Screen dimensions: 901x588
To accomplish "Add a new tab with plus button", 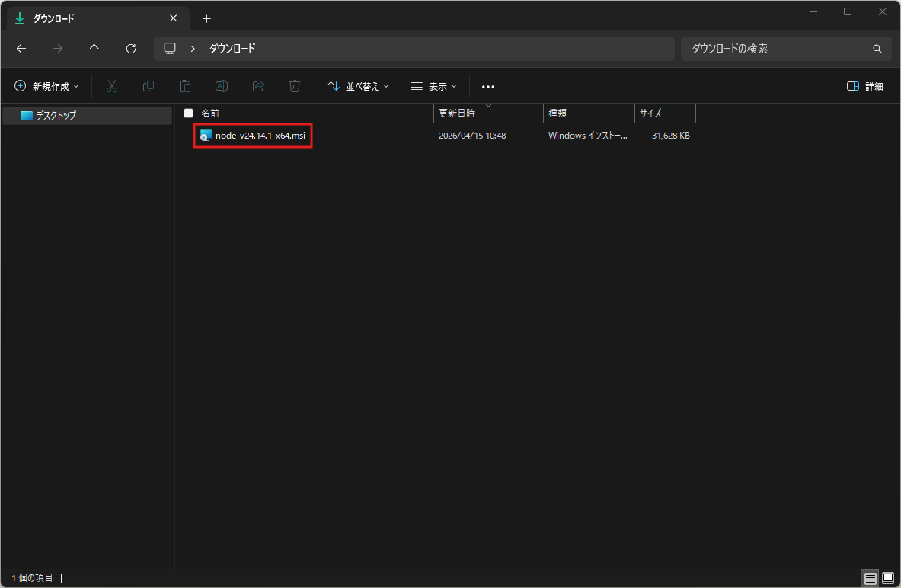I will [x=206, y=18].
